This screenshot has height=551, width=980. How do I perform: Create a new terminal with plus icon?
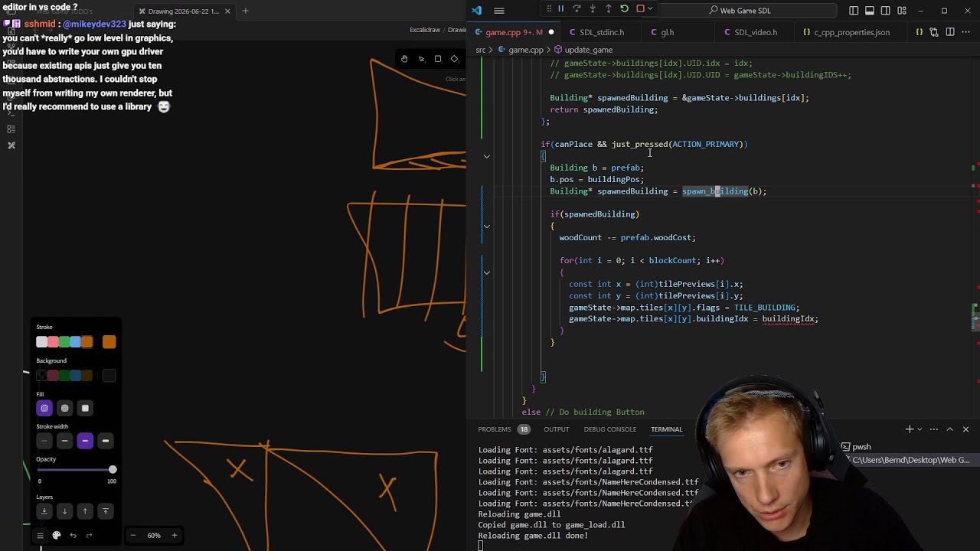click(x=910, y=429)
